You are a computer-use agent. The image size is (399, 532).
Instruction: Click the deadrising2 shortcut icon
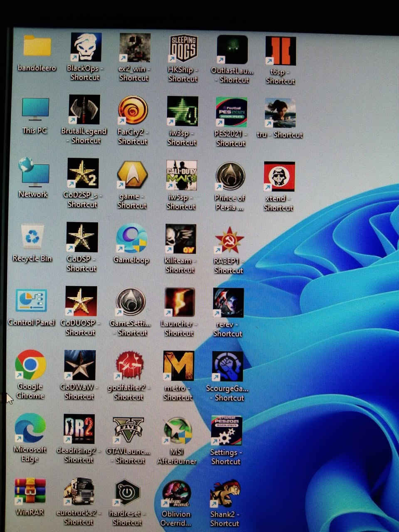click(79, 429)
